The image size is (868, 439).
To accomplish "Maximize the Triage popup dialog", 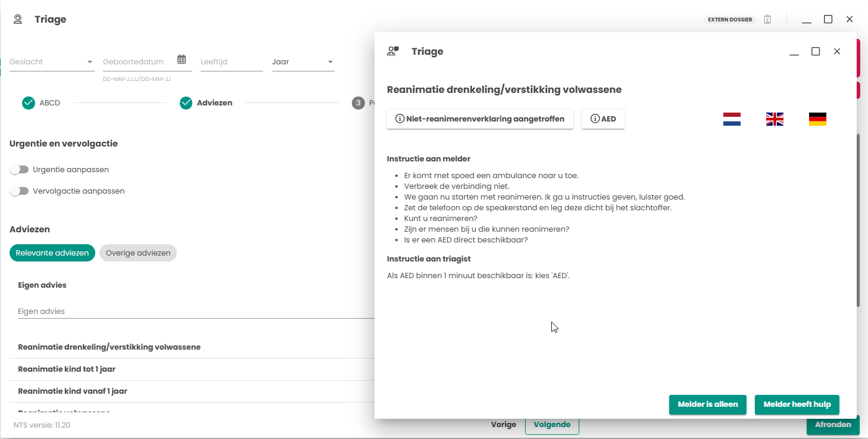I will (816, 52).
